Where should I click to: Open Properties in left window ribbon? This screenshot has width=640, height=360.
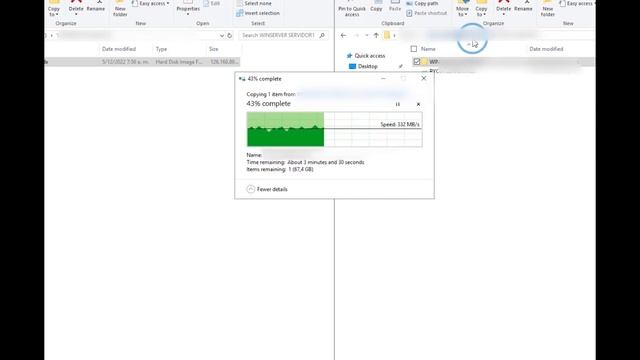[188, 8]
